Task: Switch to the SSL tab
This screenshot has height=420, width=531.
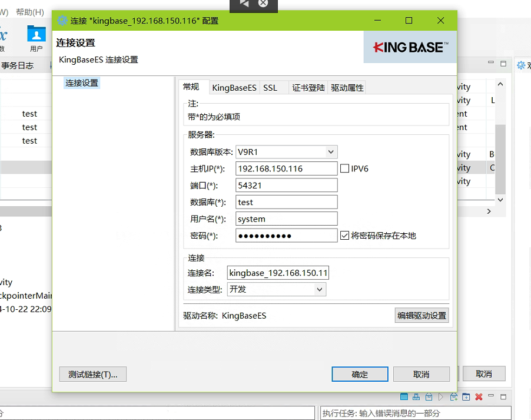Action: (270, 88)
